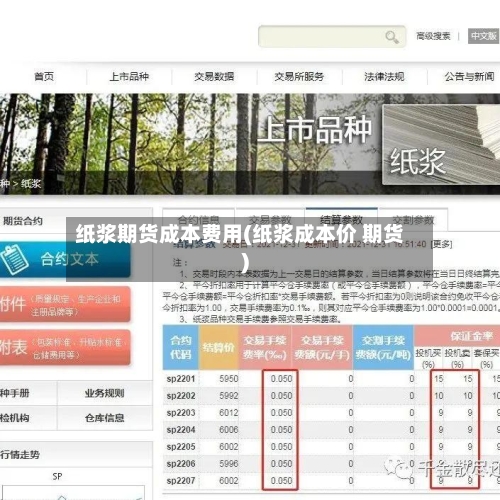
Task: Click the 交割手续费额(元/吨) column header
Action: [x=383, y=347]
